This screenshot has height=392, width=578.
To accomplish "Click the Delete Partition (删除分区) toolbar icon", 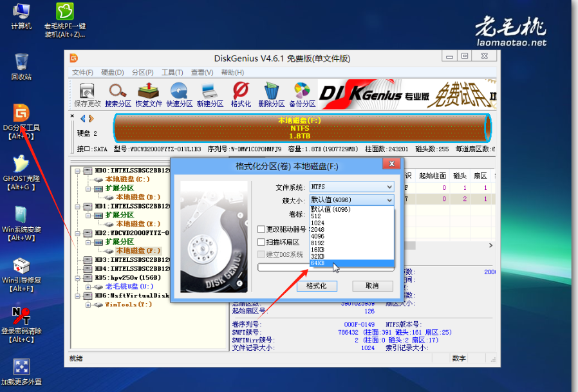I will pyautogui.click(x=272, y=95).
